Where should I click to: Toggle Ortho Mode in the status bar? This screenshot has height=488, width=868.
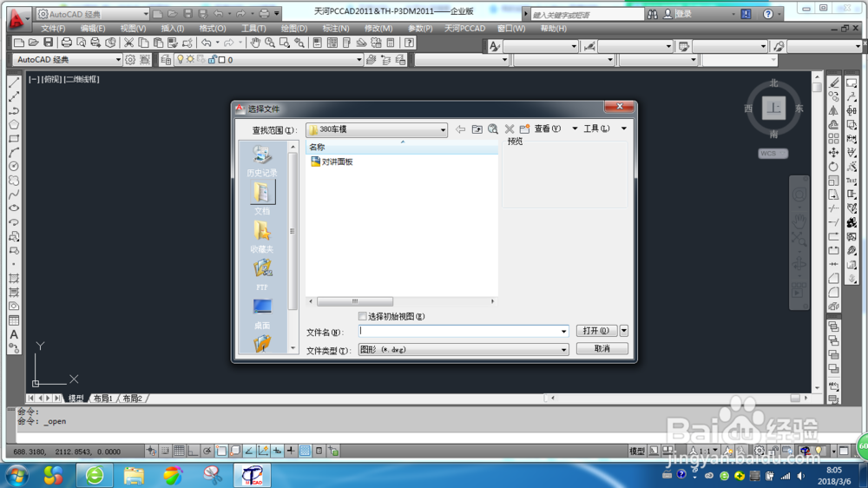(x=193, y=451)
